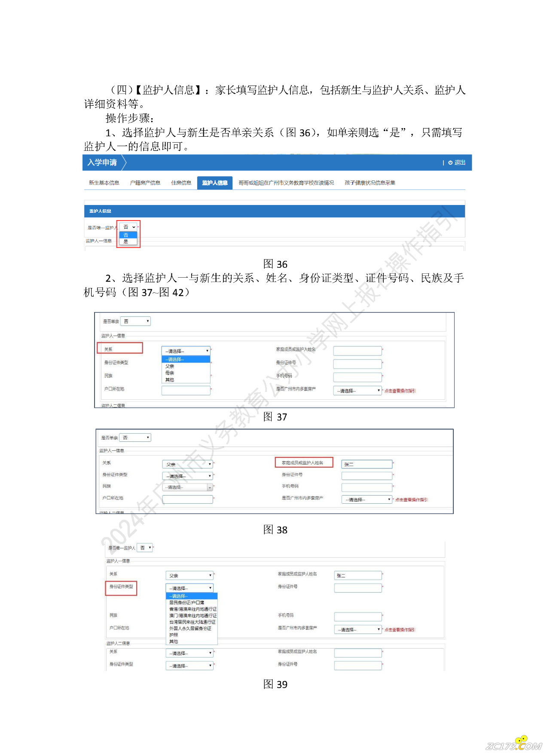Open the 监护人二 身份证件类型 dropdown in figure 39
This screenshot has width=550, height=756.
point(189,666)
